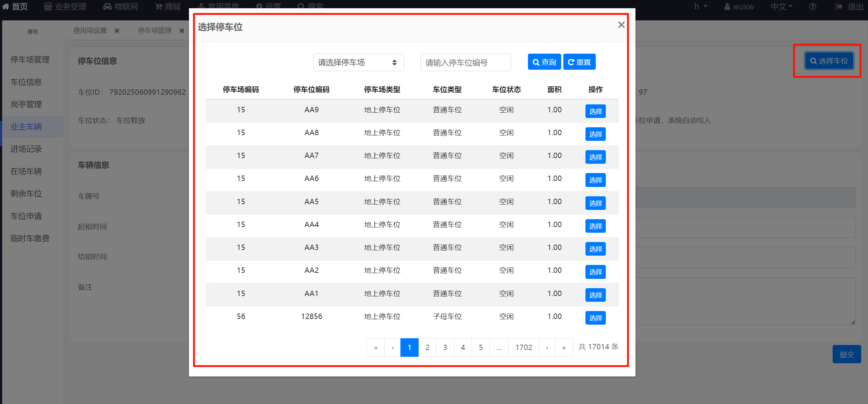Open 车位信息 in sidebar
Screen dimensions: 868x404
(26, 82)
